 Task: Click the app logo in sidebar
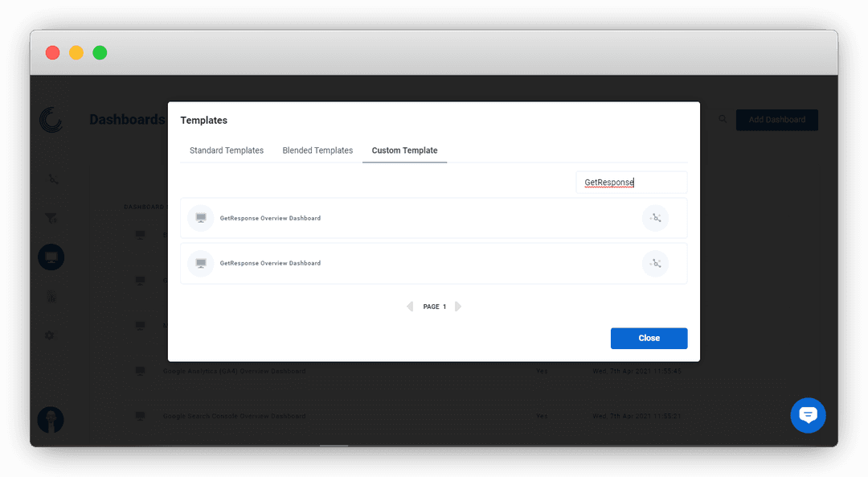pyautogui.click(x=51, y=120)
